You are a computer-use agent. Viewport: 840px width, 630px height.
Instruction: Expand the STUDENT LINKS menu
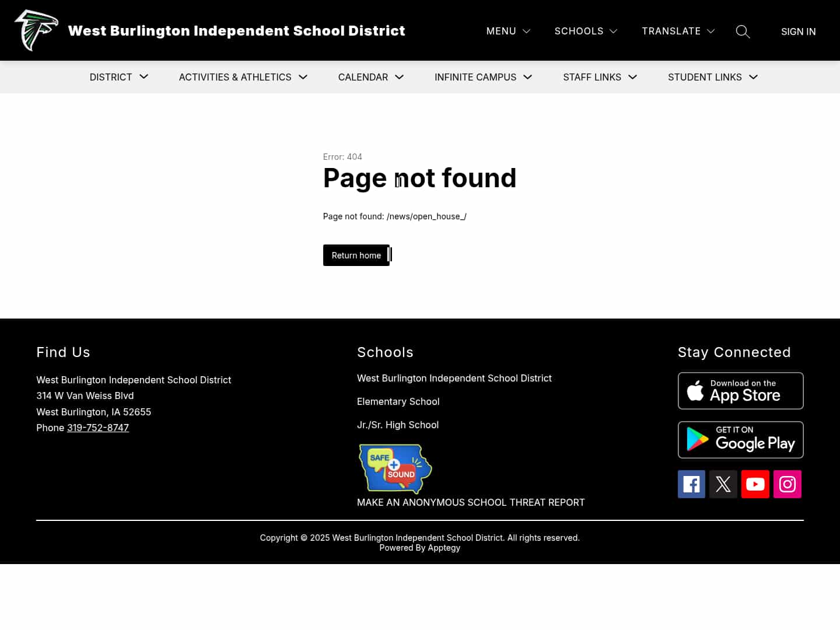pos(713,77)
